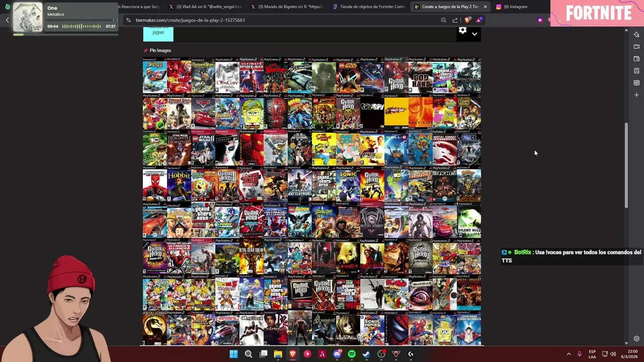The height and width of the screenshot is (362, 644).
Task: Open the Brave Shields lion icon
Action: (468, 20)
